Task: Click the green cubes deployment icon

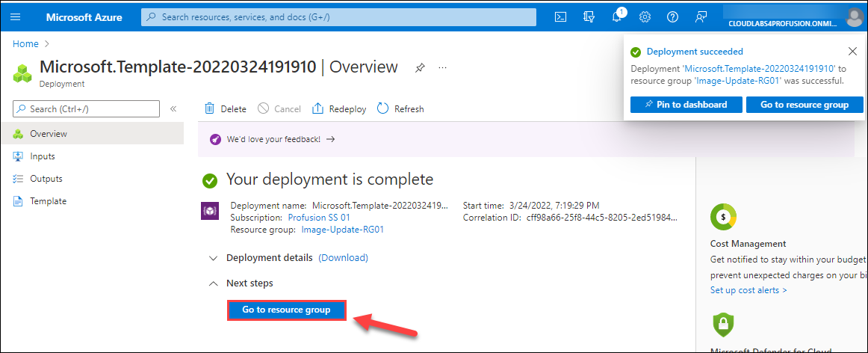Action: (22, 73)
